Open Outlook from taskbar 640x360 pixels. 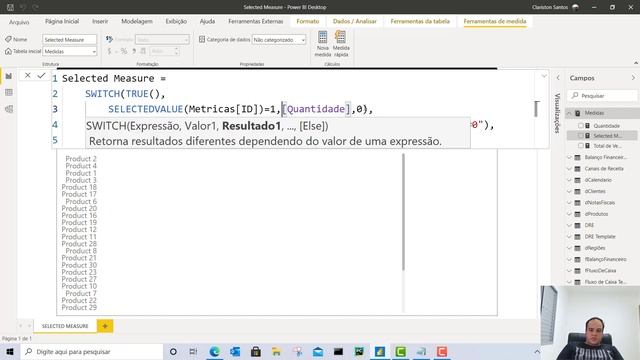point(235,351)
